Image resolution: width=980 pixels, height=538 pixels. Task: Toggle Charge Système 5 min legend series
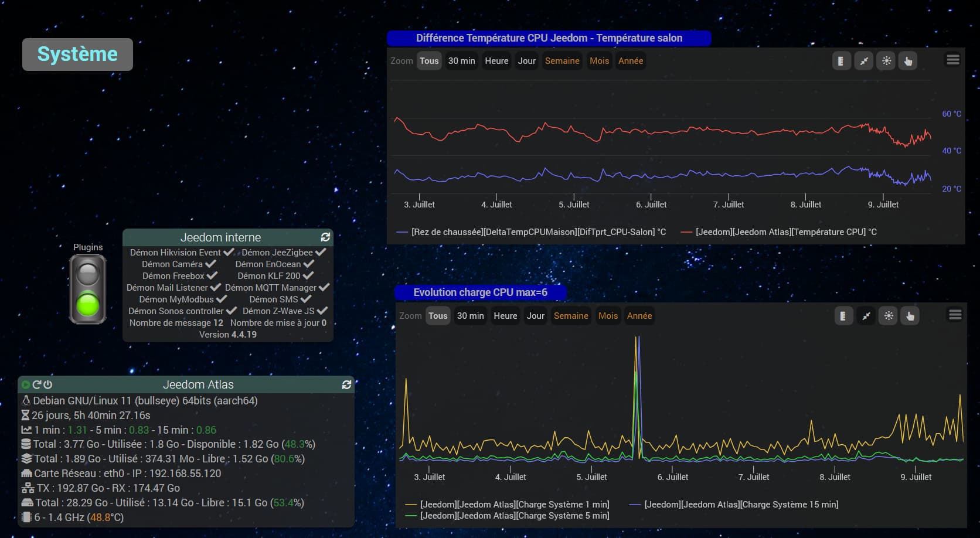coord(507,516)
